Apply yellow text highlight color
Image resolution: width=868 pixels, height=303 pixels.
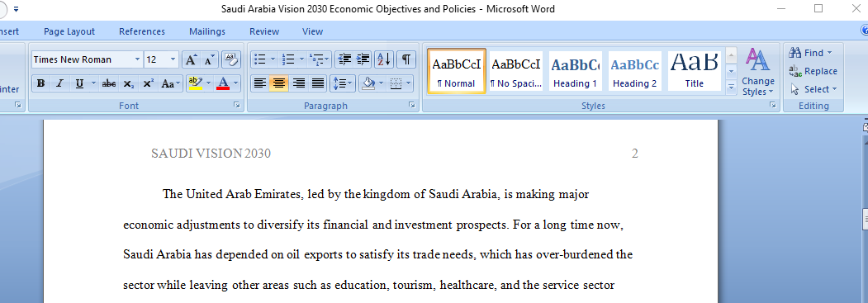(195, 83)
